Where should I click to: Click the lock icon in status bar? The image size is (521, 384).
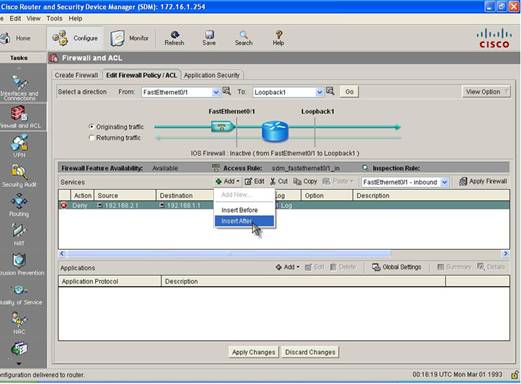click(x=515, y=375)
